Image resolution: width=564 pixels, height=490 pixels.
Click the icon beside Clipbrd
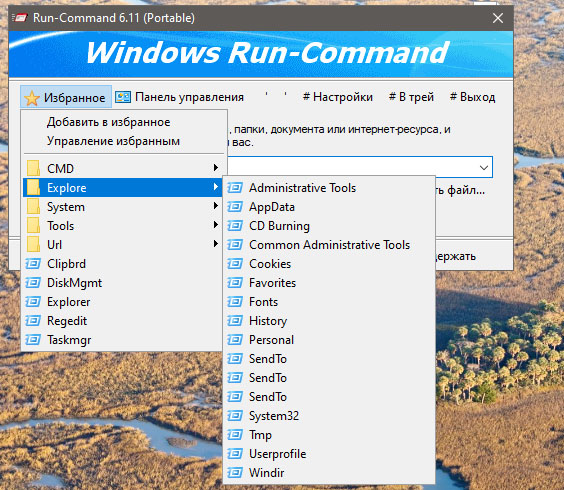(33, 264)
